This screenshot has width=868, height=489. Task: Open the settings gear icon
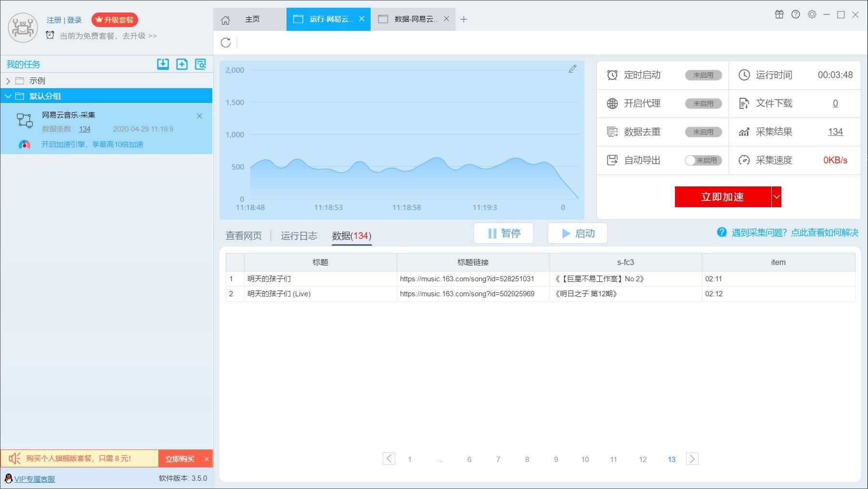[812, 14]
